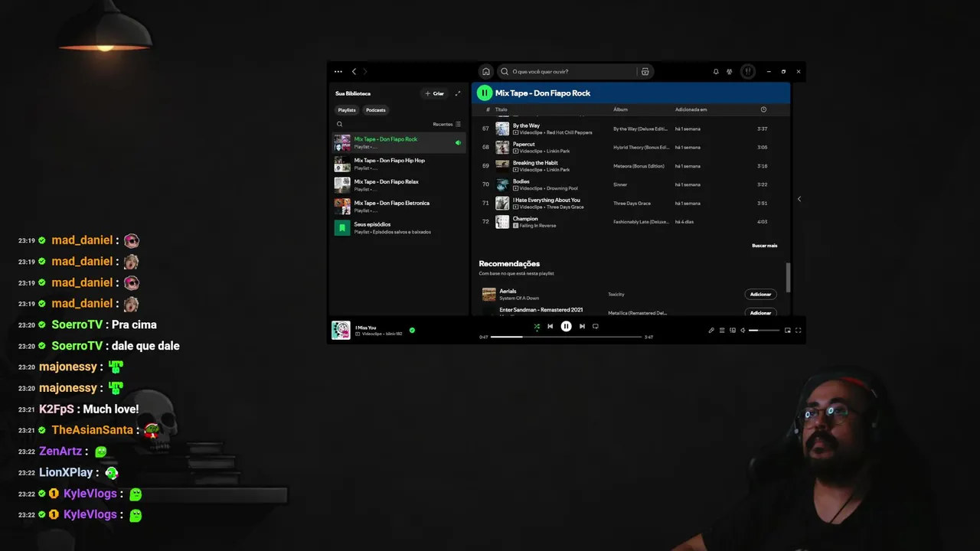This screenshot has width=980, height=551.
Task: Select the Playlists filter chip
Action: point(347,110)
